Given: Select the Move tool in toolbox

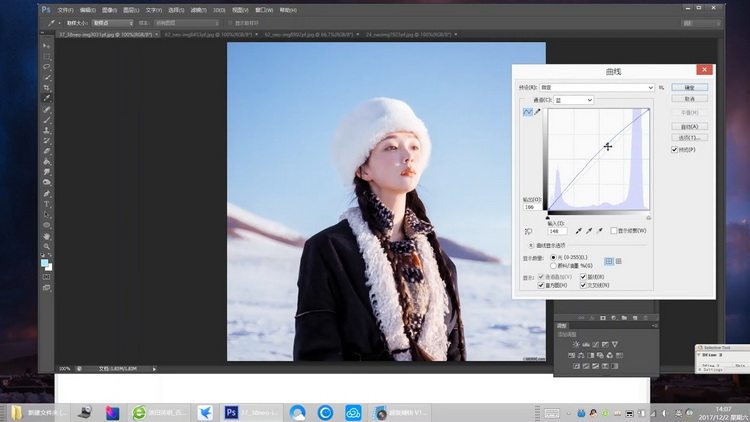Looking at the screenshot, I should pyautogui.click(x=46, y=46).
